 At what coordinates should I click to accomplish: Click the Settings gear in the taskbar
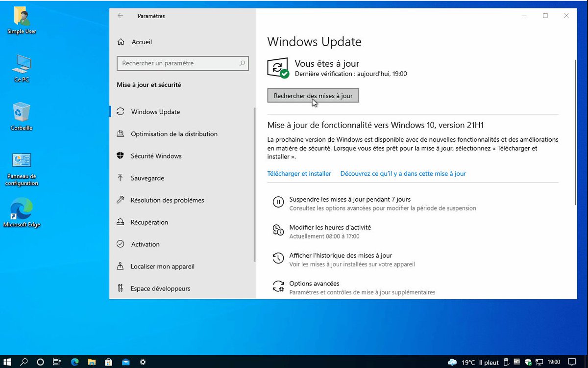[x=143, y=362]
